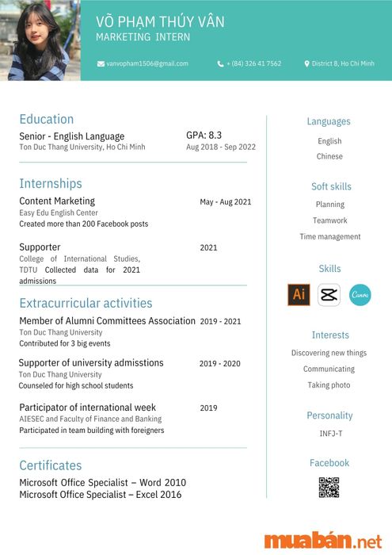Click the Canva skill icon
Screen dimensions: 392x555
click(360, 294)
